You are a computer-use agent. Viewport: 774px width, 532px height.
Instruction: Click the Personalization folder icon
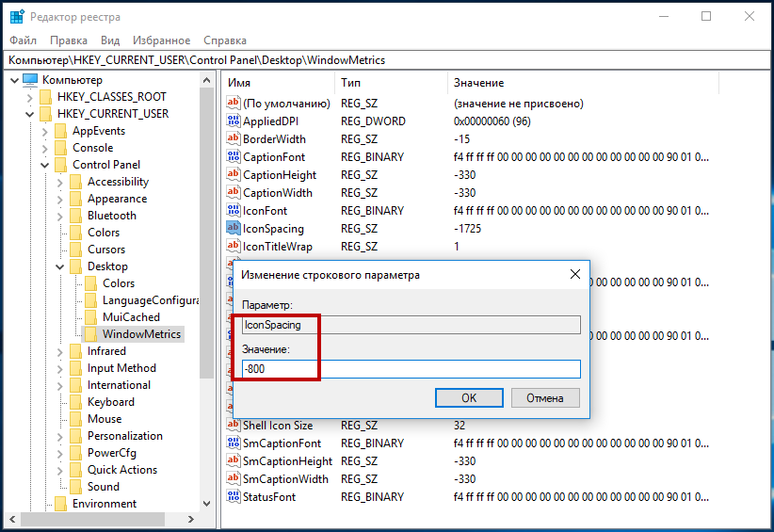coord(75,436)
